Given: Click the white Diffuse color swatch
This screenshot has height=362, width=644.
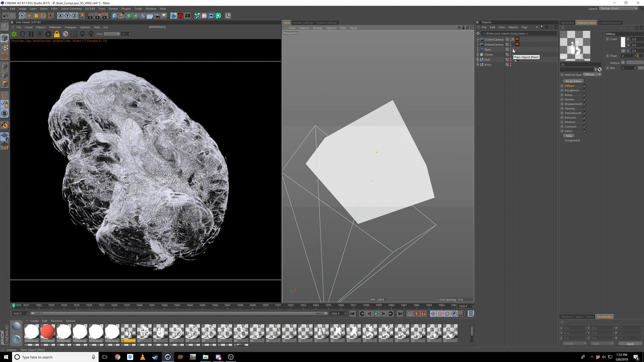Looking at the screenshot, I should [x=623, y=42].
